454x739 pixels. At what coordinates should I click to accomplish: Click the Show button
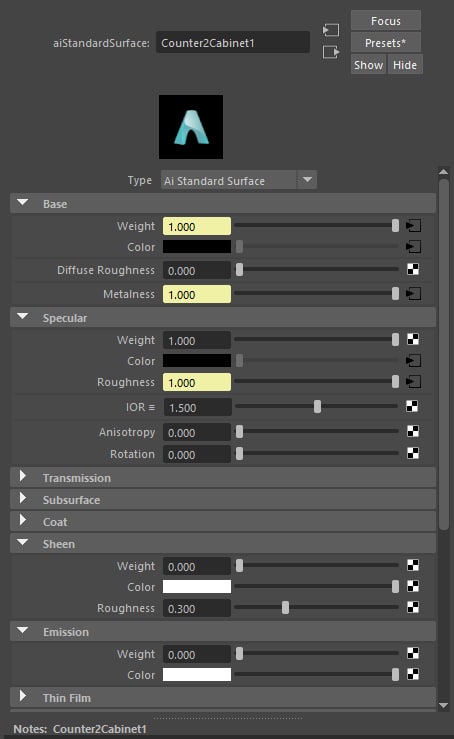point(368,65)
